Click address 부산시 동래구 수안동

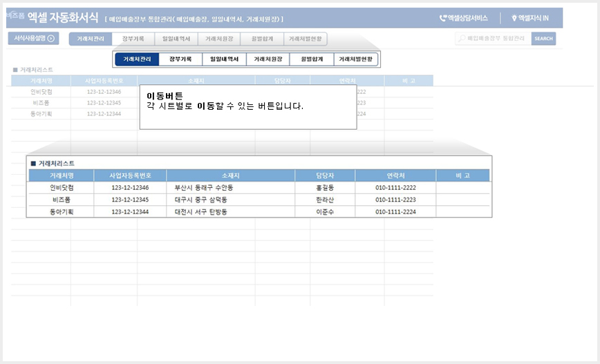click(204, 188)
